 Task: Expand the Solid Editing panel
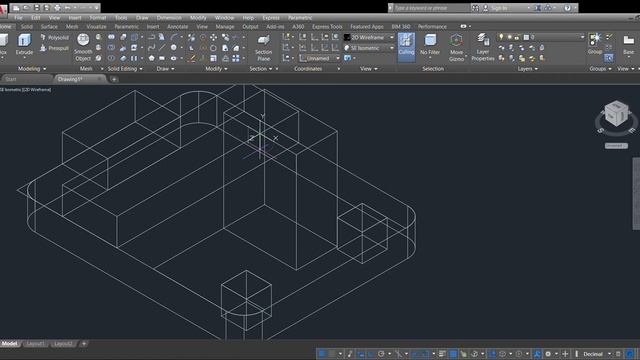pos(124,69)
